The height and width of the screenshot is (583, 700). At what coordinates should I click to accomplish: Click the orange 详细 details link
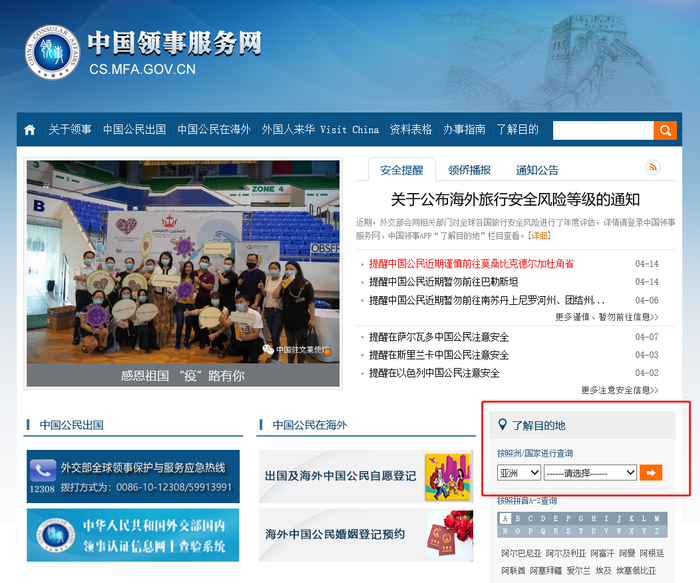pyautogui.click(x=539, y=235)
